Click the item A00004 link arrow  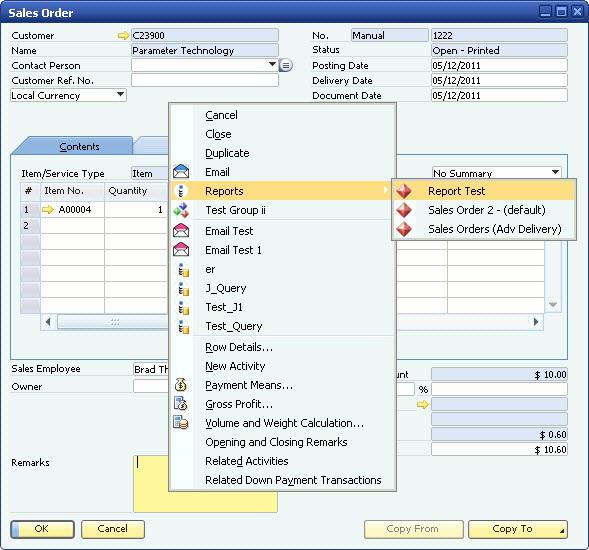pyautogui.click(x=48, y=210)
